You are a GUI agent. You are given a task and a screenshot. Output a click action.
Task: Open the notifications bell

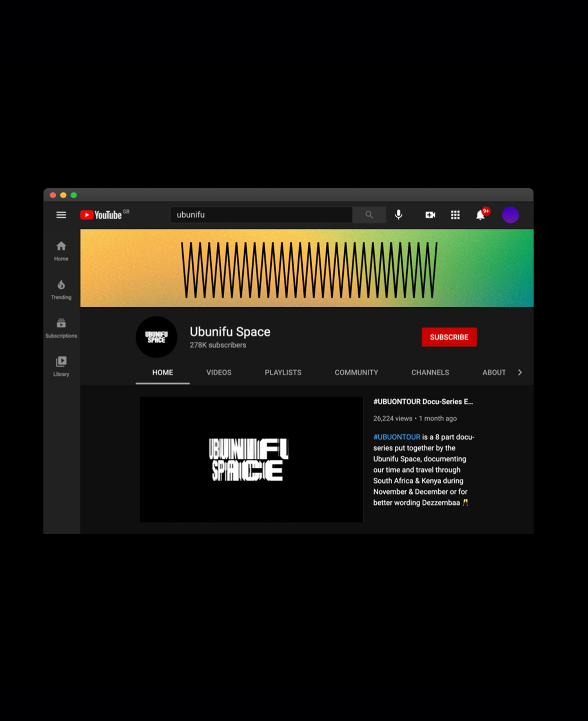coord(481,215)
